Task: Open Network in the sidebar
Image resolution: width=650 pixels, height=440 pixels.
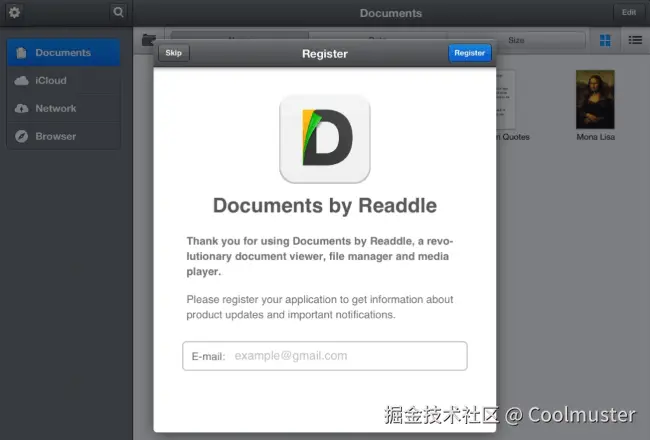Action: coord(64,108)
